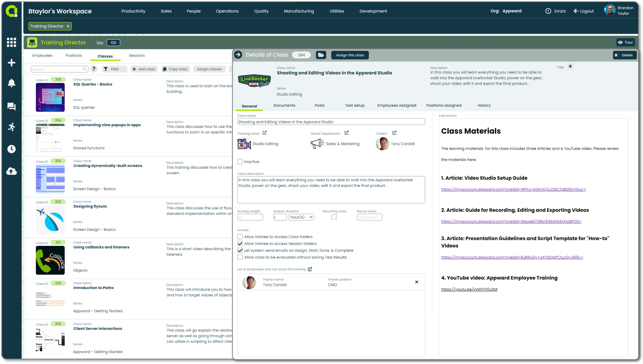Open scoring employees list link icon
Image resolution: width=643 pixels, height=364 pixels.
310,269
